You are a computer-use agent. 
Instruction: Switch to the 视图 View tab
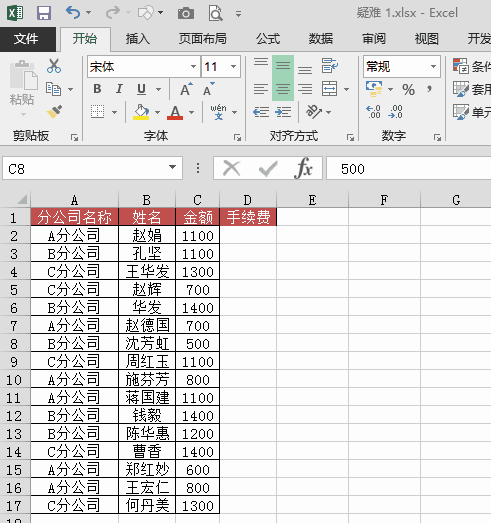tap(427, 39)
